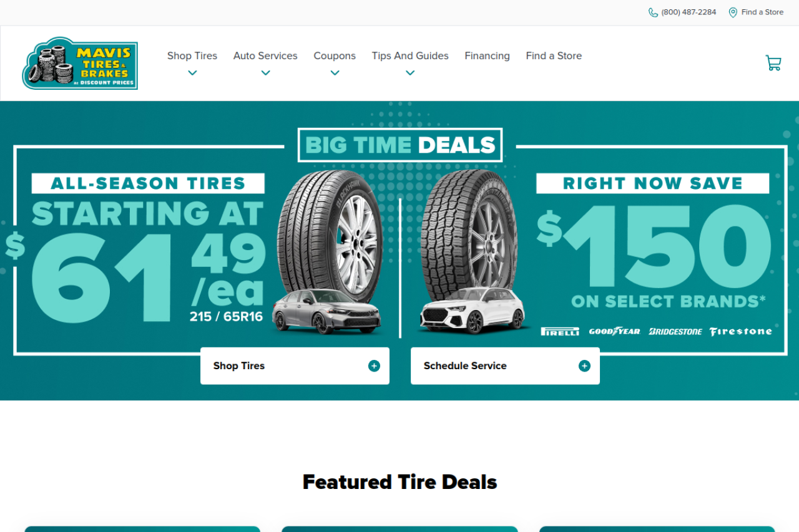Click plus icon on Schedule Service button

[x=584, y=366]
